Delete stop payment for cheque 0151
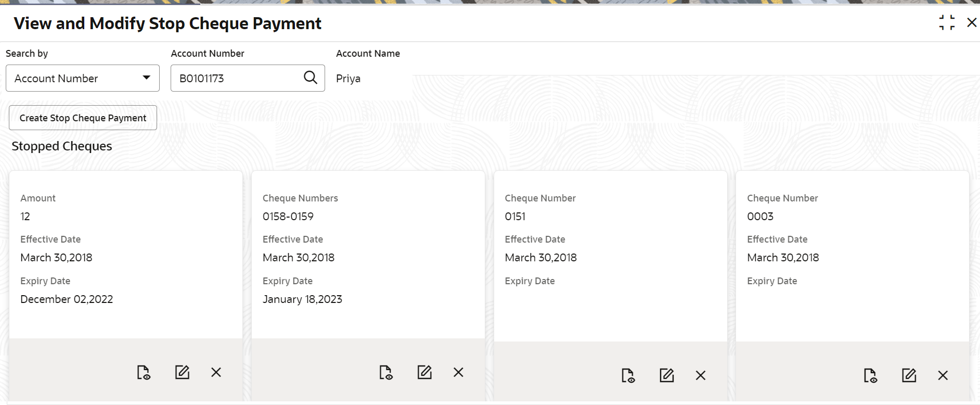 pos(701,376)
